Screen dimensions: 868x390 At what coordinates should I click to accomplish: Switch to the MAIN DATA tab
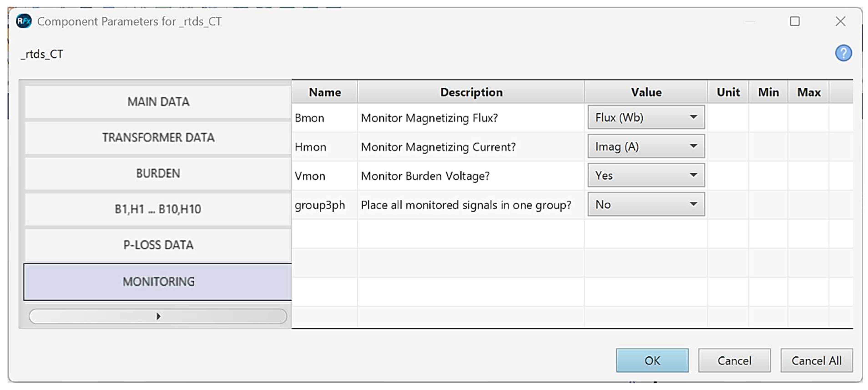[158, 102]
